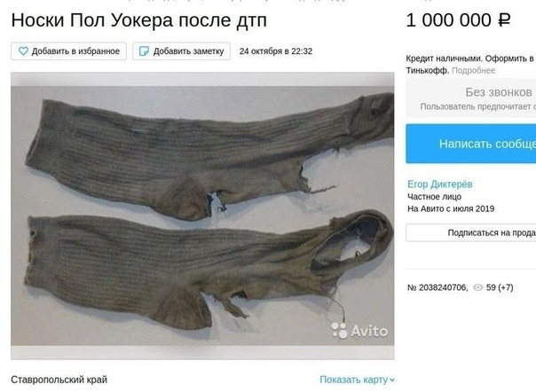
Task: Subscribe via Подписаться на продавца
Action: pos(471,232)
